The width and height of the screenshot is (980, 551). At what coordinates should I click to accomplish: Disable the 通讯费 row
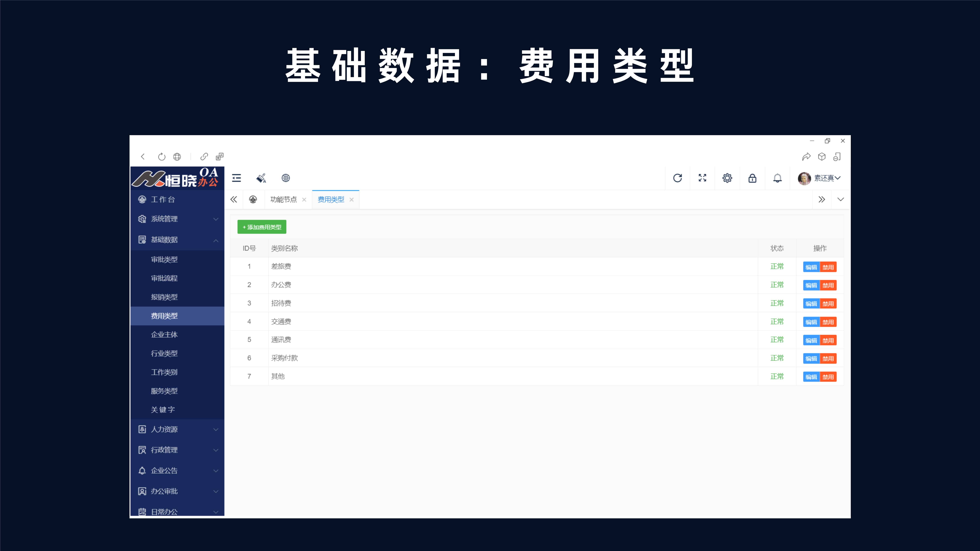tap(828, 340)
